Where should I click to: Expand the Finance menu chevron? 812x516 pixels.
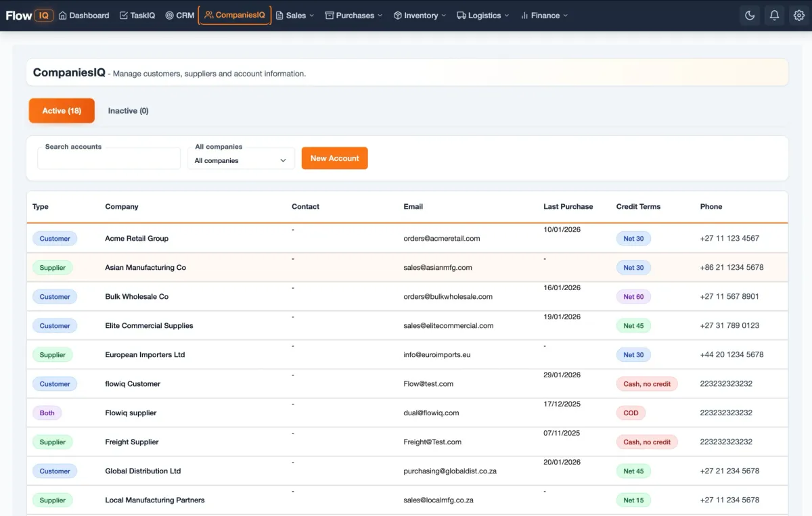click(566, 16)
